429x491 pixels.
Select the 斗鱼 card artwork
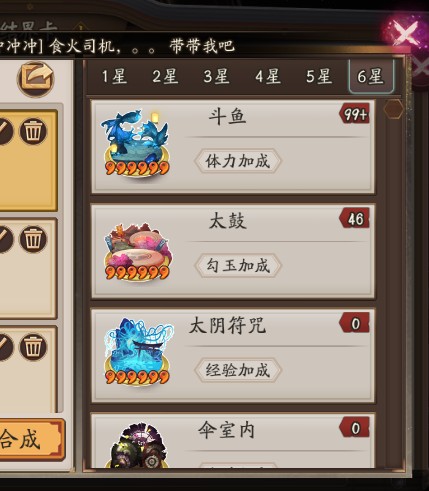coord(137,143)
